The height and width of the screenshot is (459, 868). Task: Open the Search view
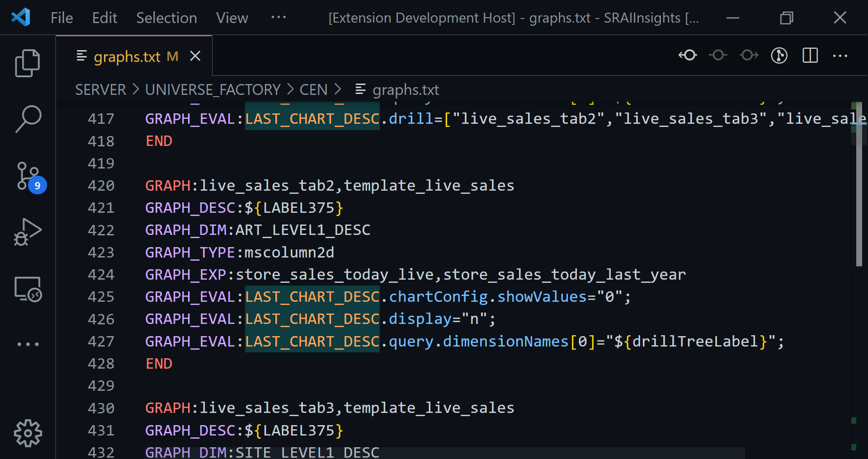(28, 119)
